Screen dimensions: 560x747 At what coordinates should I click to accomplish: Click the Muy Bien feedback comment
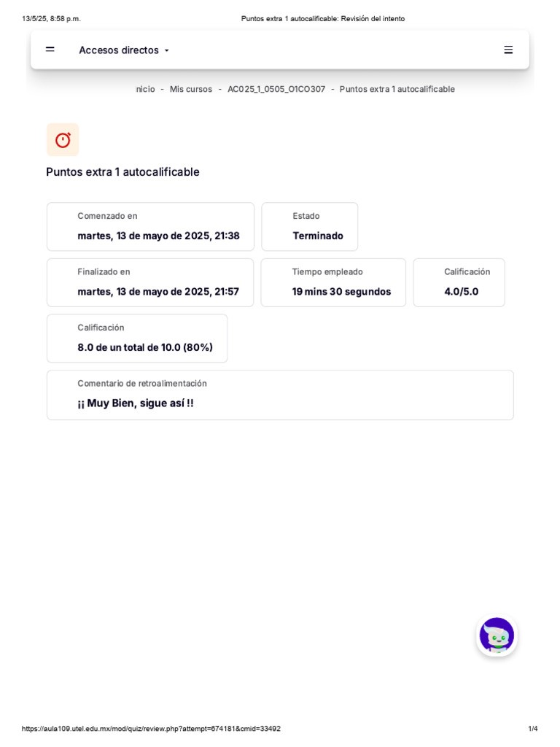pyautogui.click(x=136, y=403)
